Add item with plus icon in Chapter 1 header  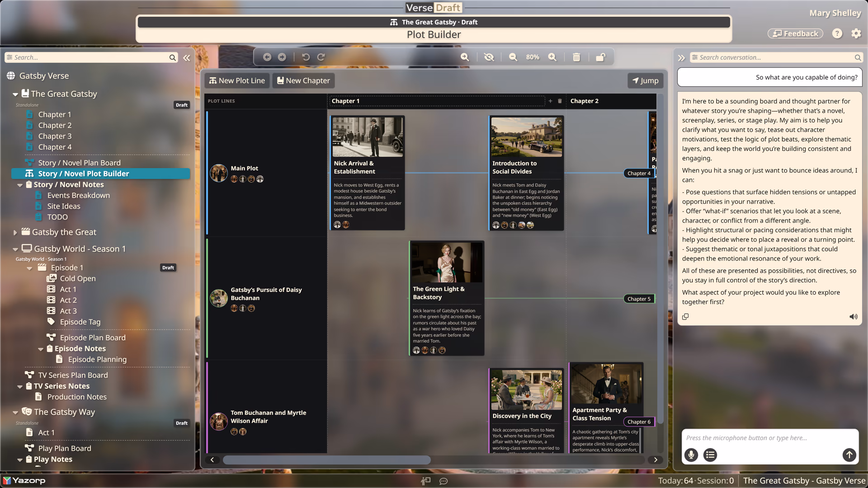[550, 101]
